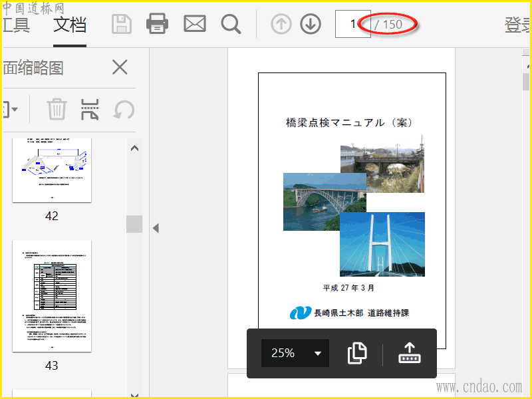Viewport: 532px width, 399px height.
Task: Select the page 43 thumbnail
Action: click(x=52, y=296)
